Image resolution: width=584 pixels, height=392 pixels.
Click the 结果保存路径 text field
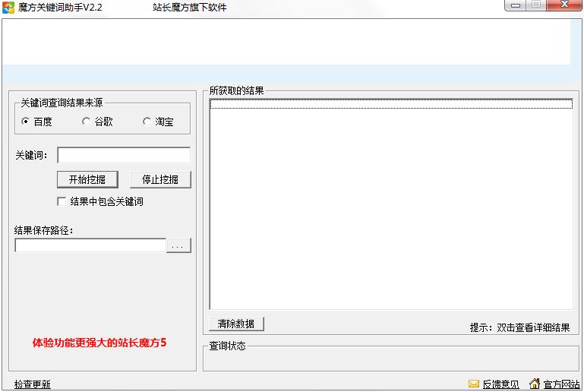[x=90, y=245]
